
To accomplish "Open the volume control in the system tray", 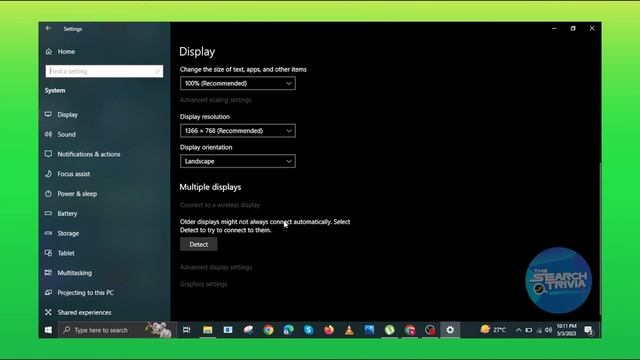I will (548, 330).
